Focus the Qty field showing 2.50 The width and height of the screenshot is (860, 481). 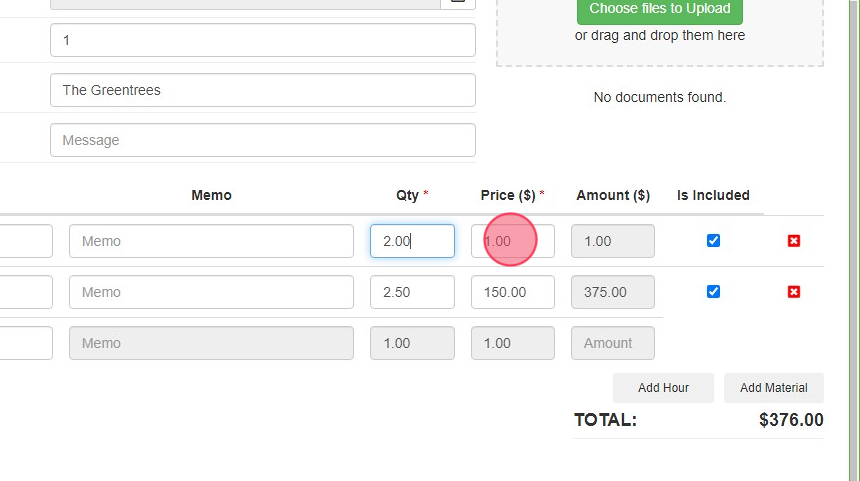tap(412, 292)
